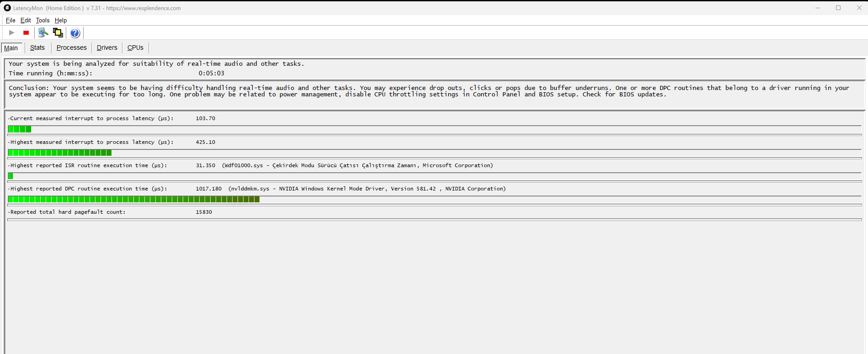The image size is (868, 354).
Task: Click the LatencyMon title bar app icon
Action: click(7, 8)
